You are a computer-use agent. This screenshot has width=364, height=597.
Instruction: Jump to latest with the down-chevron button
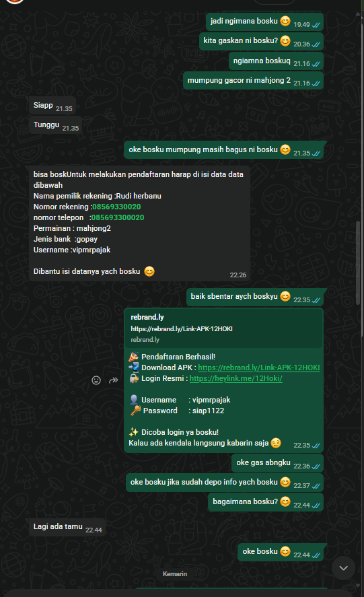[x=343, y=568]
